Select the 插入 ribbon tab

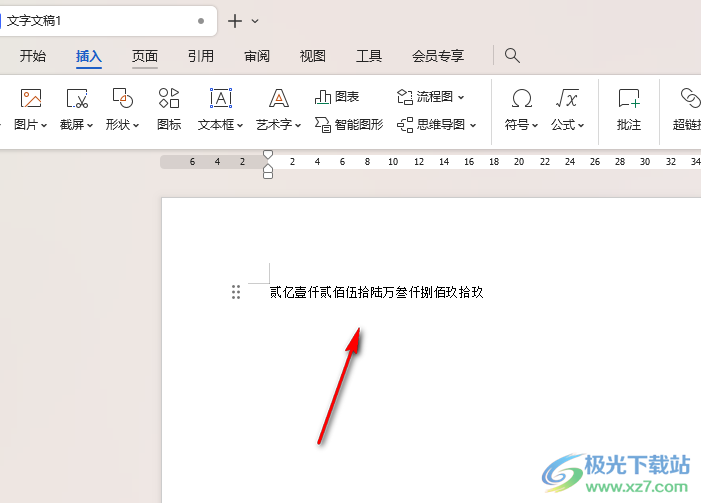point(89,56)
